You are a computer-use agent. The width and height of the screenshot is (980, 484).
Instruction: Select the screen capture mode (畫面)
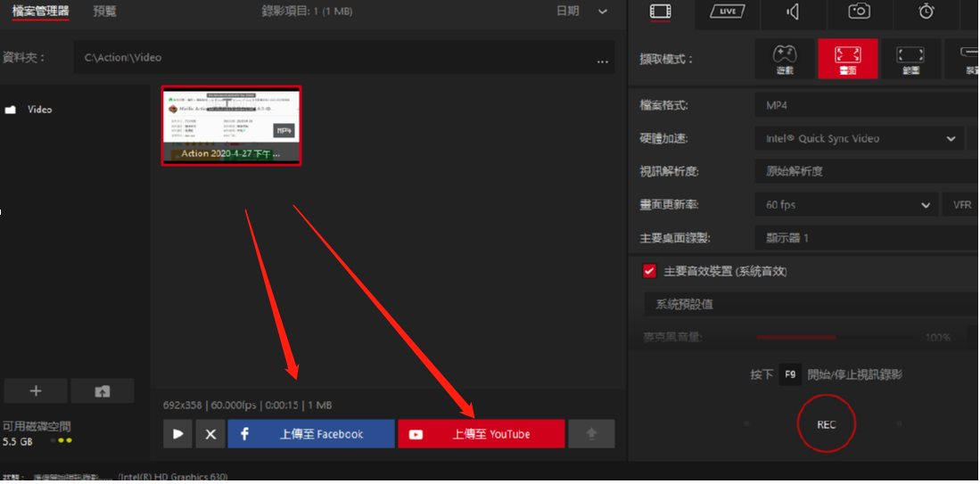click(848, 60)
